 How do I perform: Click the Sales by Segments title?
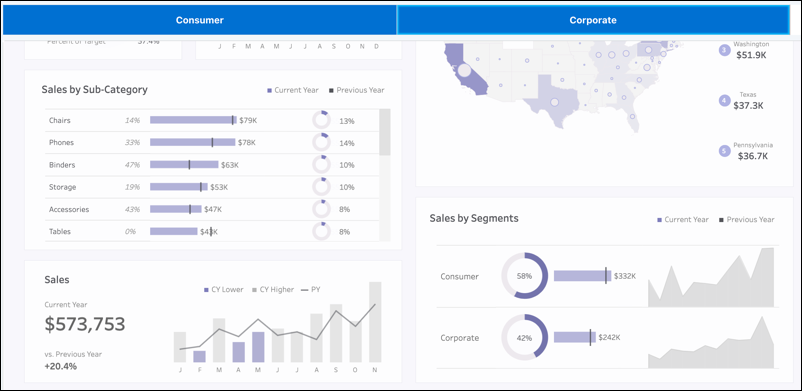(x=474, y=219)
